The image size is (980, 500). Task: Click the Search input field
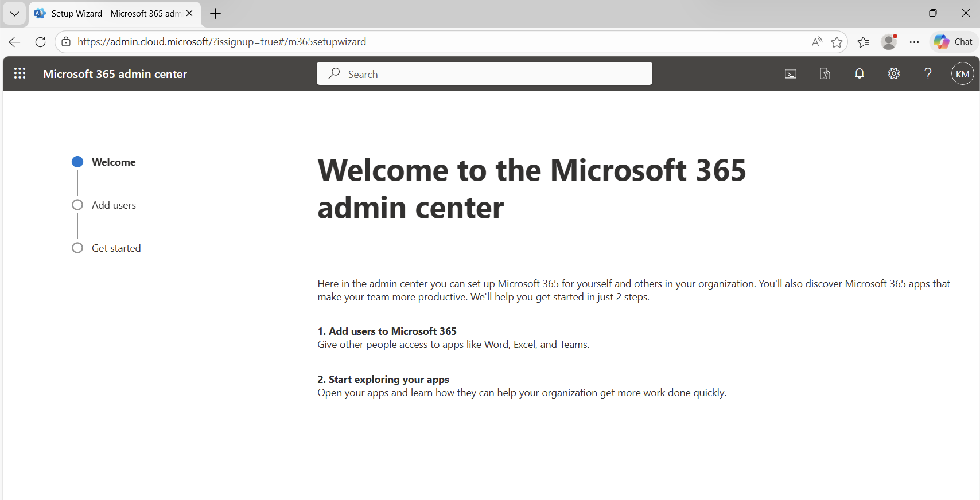pos(484,73)
